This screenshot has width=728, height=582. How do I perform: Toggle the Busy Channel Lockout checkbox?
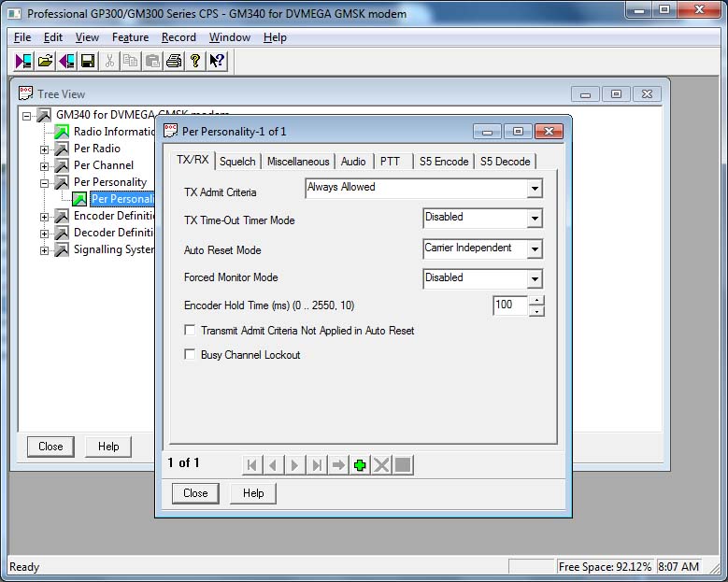point(190,355)
